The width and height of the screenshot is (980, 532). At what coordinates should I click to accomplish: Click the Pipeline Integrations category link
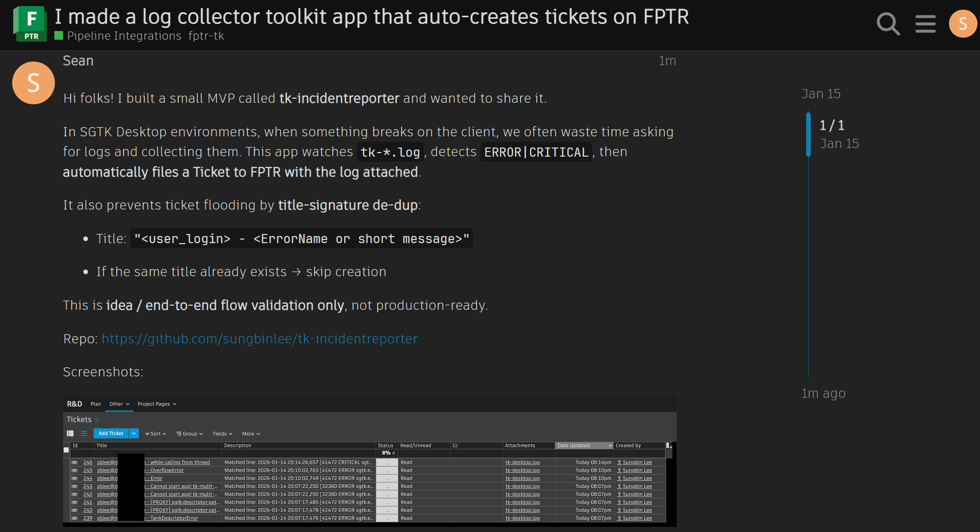pos(124,36)
